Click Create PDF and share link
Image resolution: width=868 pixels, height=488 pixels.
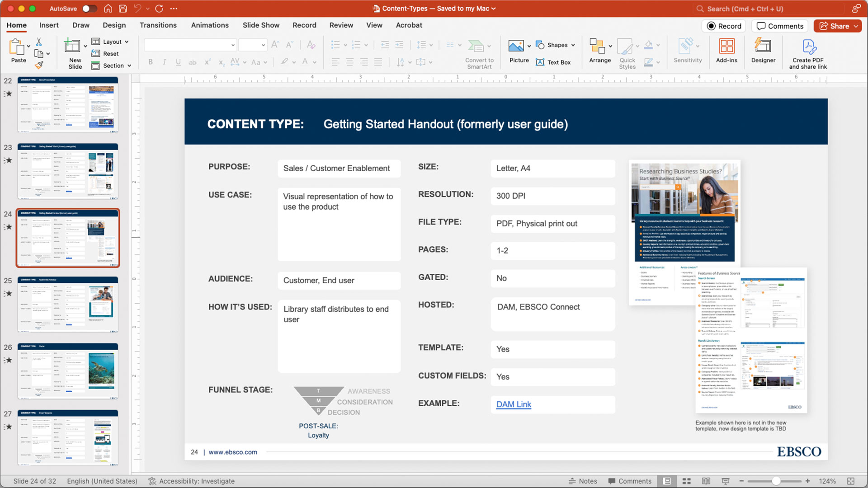[807, 53]
